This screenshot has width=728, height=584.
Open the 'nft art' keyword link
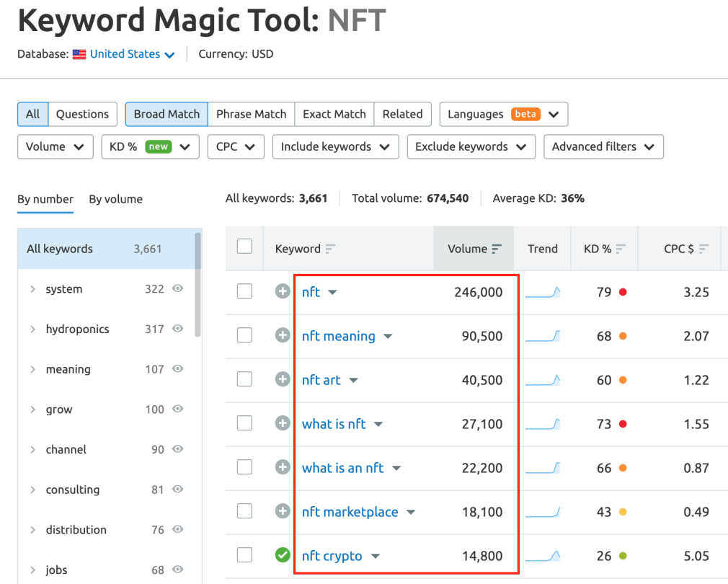point(321,380)
